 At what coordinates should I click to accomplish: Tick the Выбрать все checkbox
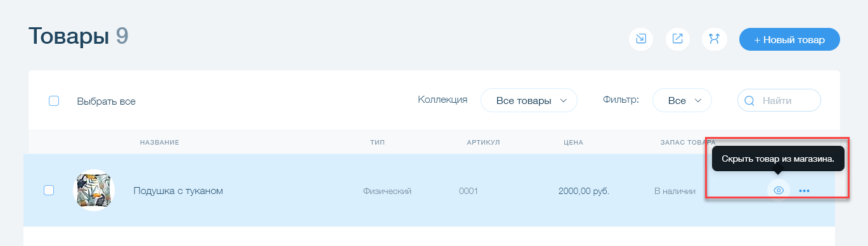click(x=54, y=101)
